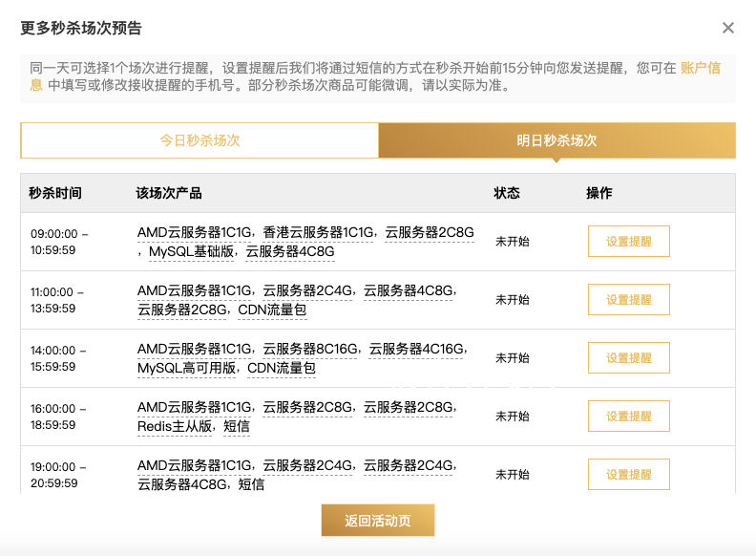Click 未开始 status in 11:00 row
Viewport: 756px width, 556px height.
pyautogui.click(x=513, y=300)
